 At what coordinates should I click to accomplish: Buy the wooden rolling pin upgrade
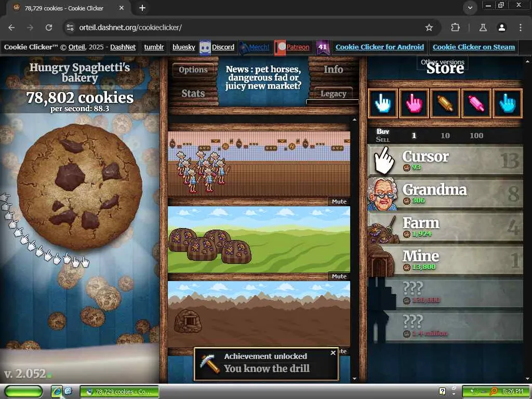click(445, 103)
